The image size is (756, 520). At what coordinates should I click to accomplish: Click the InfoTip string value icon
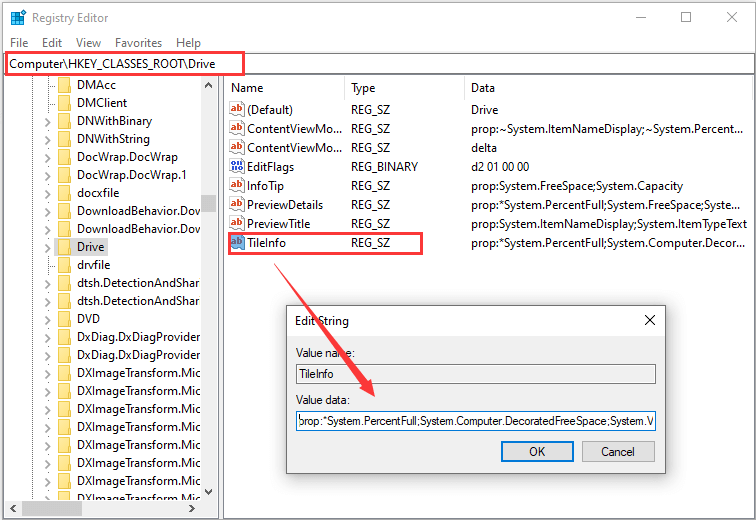click(237, 185)
